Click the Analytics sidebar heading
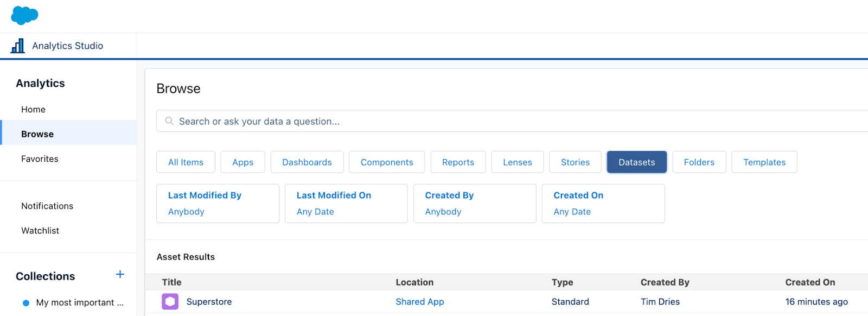This screenshot has height=316, width=868. click(40, 83)
